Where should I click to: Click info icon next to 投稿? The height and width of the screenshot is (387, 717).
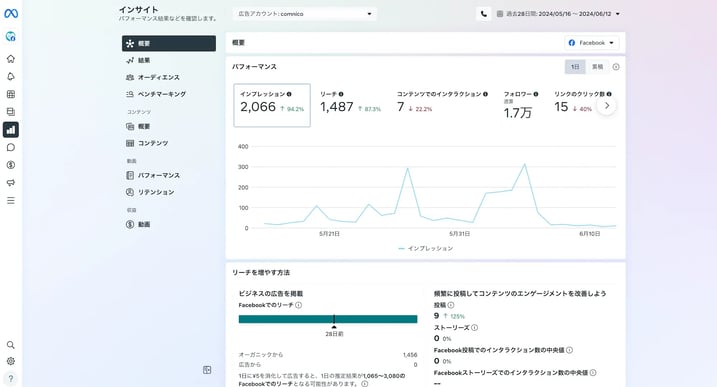click(451, 305)
